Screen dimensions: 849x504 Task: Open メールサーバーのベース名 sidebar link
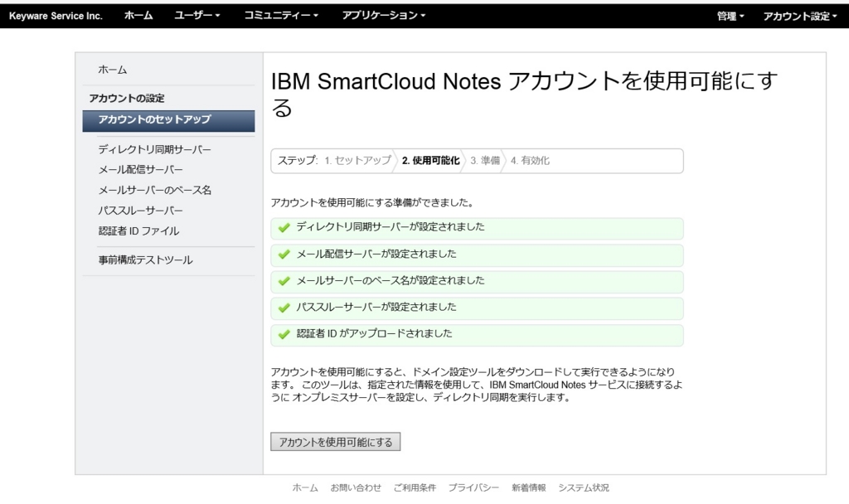[154, 190]
